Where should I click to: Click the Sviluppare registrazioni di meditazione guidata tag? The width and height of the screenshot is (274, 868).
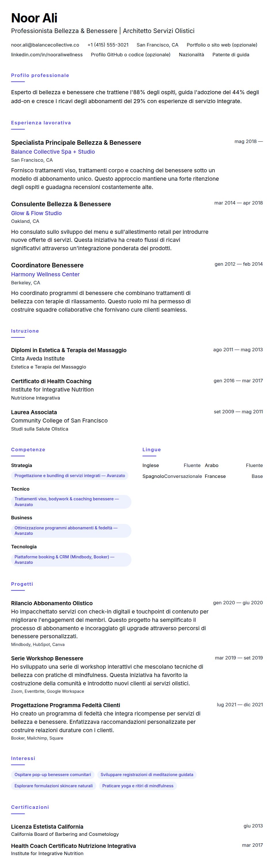(147, 775)
